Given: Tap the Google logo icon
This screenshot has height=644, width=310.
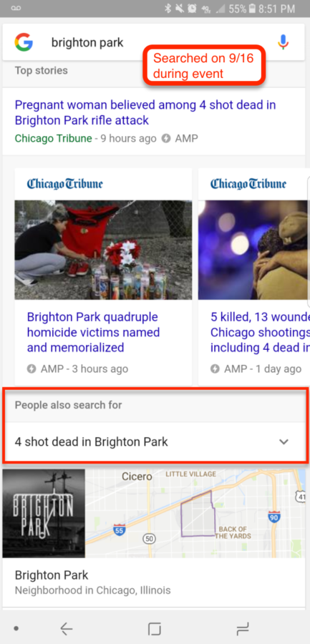Looking at the screenshot, I should [24, 42].
